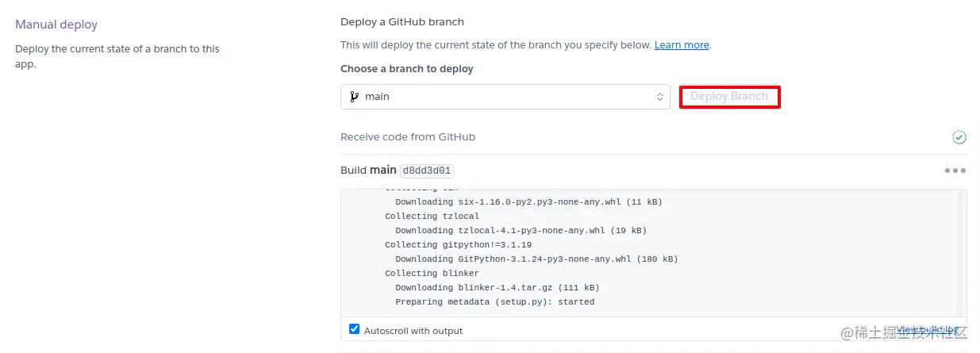This screenshot has height=353, width=980.
Task: Click the 'Downloading blinker-1.4.tar.gz' log line
Action: (x=498, y=287)
